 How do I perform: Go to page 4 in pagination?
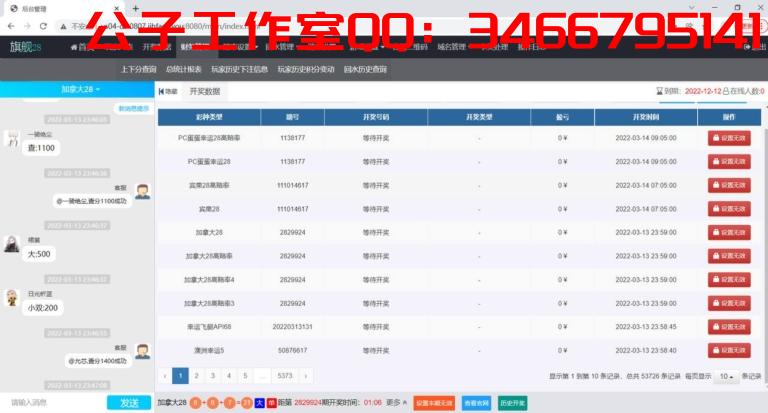(229, 376)
